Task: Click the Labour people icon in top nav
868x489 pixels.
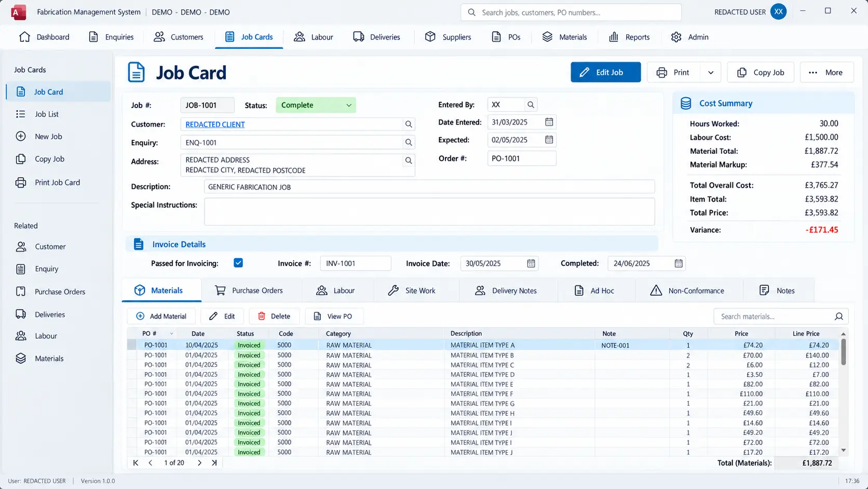Action: pyautogui.click(x=300, y=37)
